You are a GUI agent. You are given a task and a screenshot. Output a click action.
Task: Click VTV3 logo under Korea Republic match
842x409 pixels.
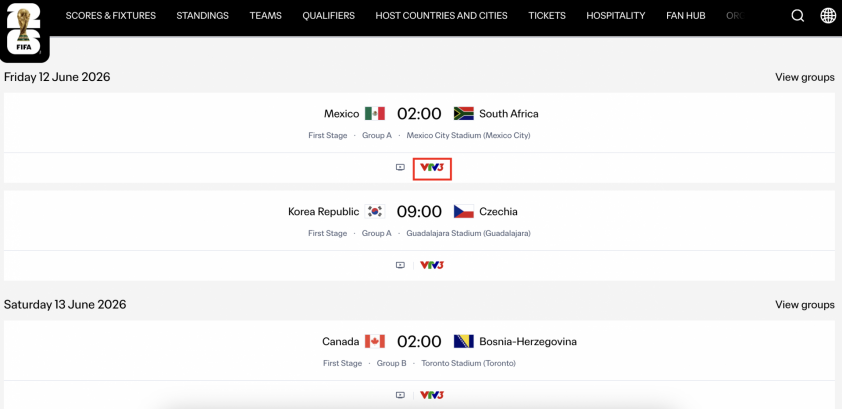pyautogui.click(x=432, y=265)
